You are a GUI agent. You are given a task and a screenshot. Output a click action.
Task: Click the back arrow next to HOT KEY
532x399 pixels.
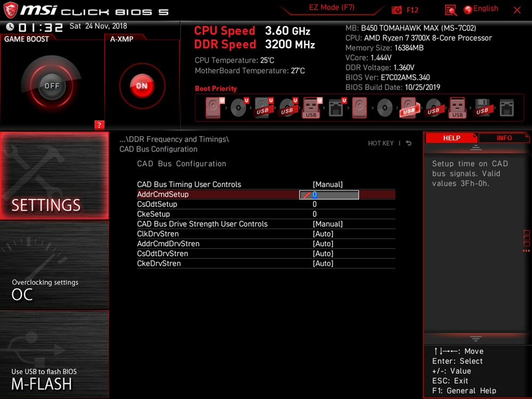[409, 143]
